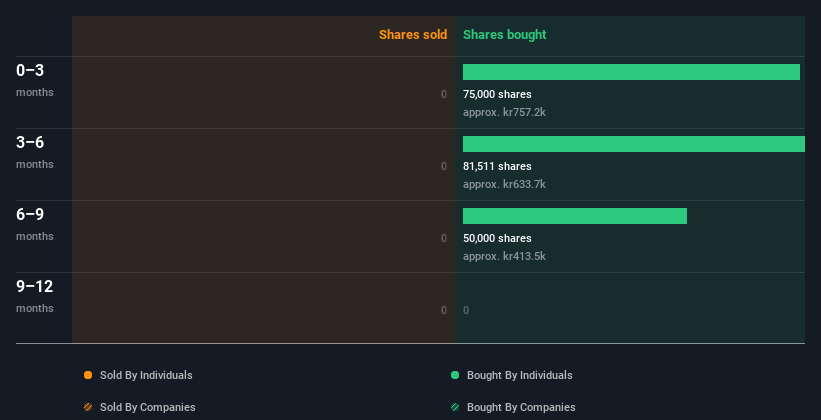Click the shares sold 0 in 3–6 months
Viewport: 821px width, 420px height.
444,167
